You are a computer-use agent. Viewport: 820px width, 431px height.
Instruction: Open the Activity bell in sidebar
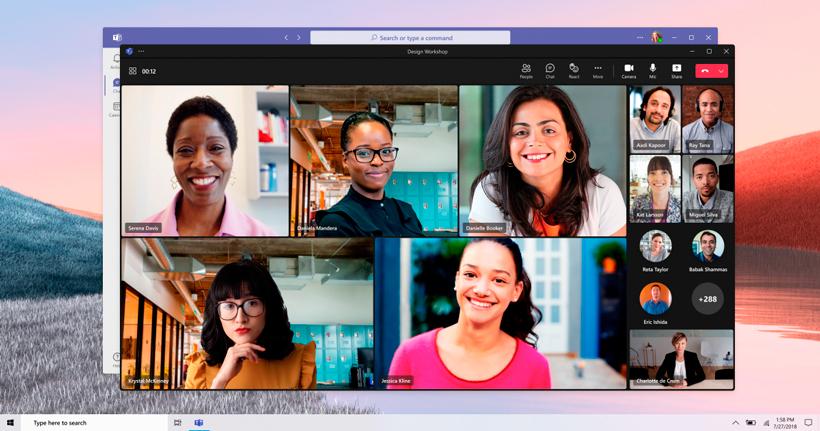116,61
